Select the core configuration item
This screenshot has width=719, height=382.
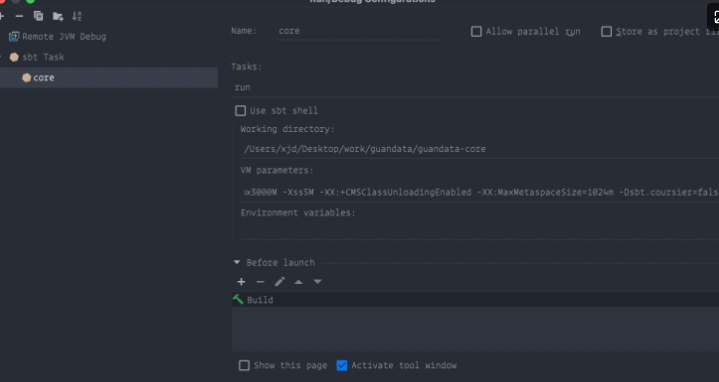tap(109, 78)
